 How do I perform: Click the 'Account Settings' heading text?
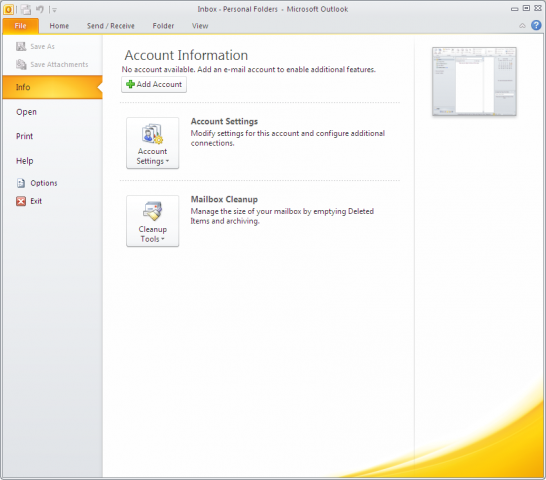click(224, 121)
